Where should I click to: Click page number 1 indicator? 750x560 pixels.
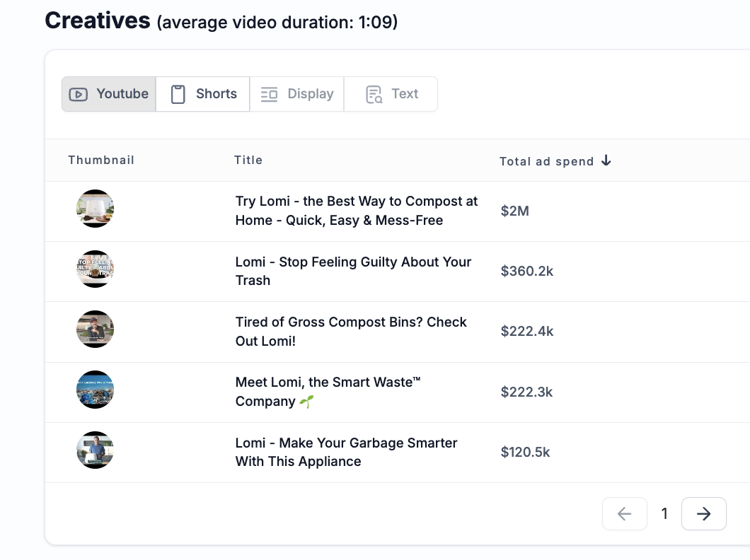664,513
